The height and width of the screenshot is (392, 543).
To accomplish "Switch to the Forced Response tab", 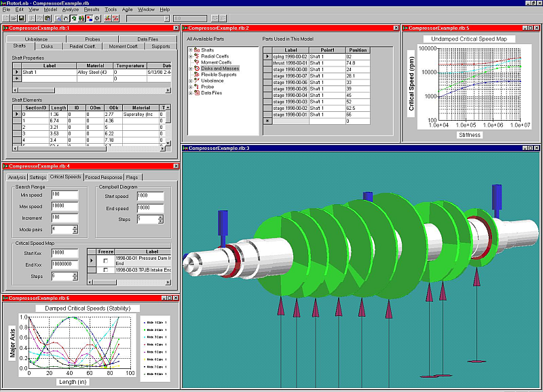I will [104, 177].
